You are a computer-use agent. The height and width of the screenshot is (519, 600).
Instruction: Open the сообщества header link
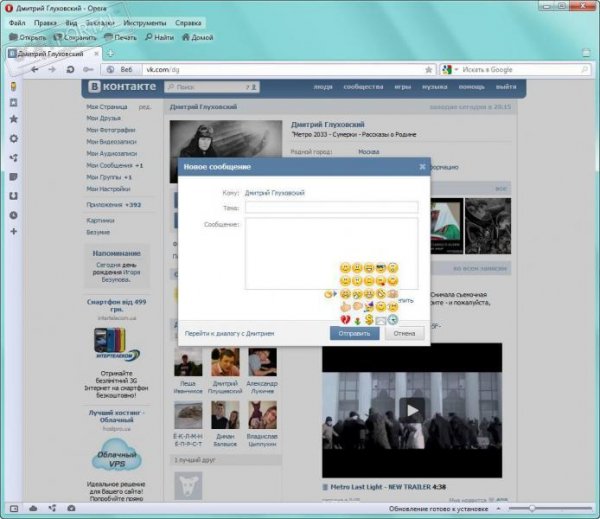click(x=363, y=87)
